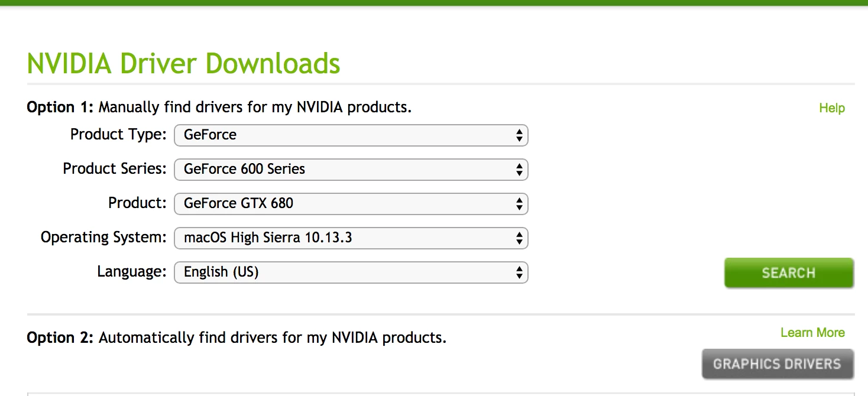This screenshot has width=868, height=396.
Task: Open the Help link
Action: pyautogui.click(x=832, y=108)
